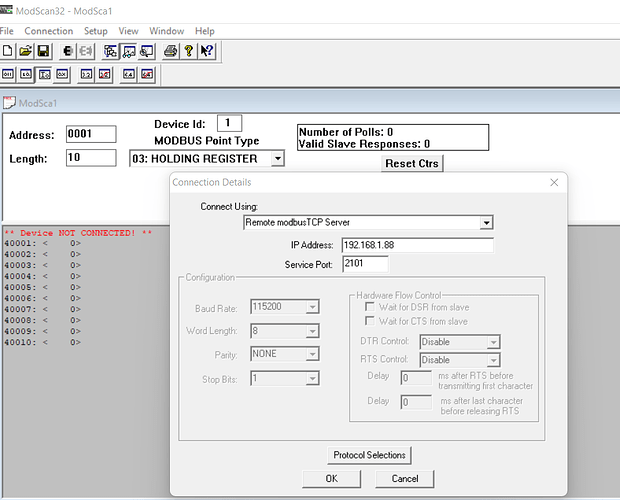This screenshot has width=620, height=500.
Task: Click the Reset Ctrs button
Action: tap(412, 164)
